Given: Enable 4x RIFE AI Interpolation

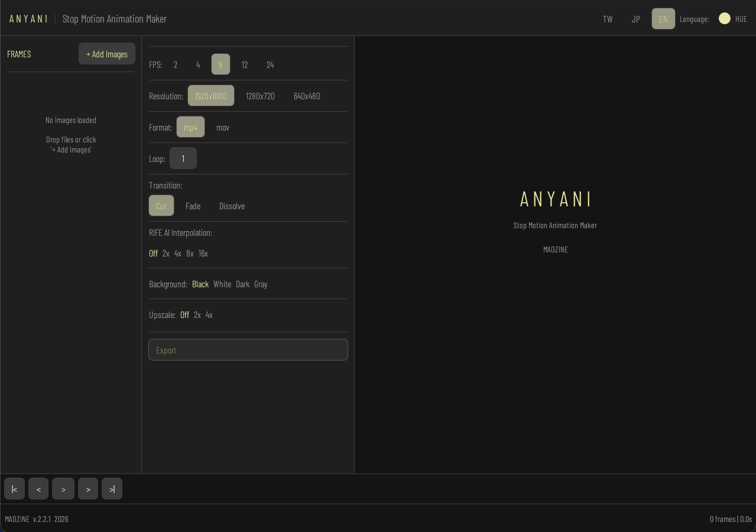Looking at the screenshot, I should coord(177,253).
